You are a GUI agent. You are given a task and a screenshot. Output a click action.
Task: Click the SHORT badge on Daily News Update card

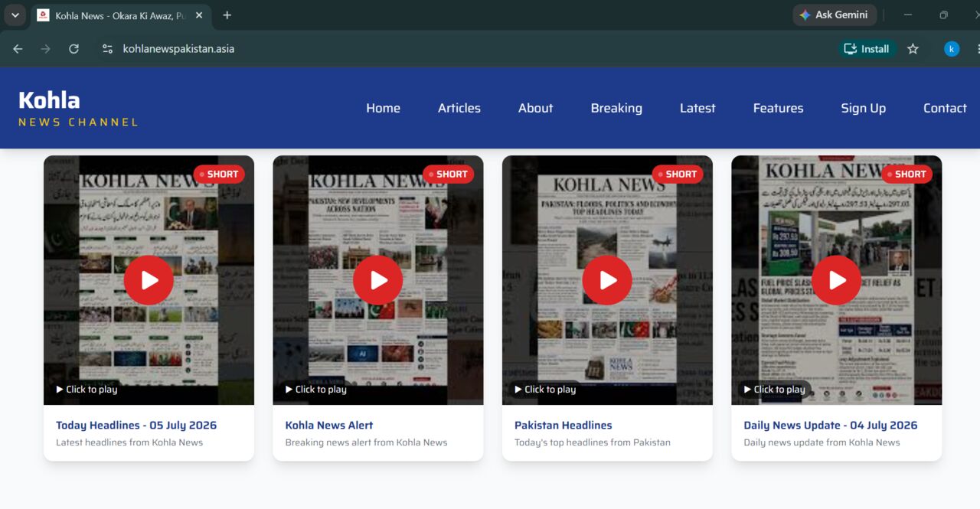tap(906, 174)
